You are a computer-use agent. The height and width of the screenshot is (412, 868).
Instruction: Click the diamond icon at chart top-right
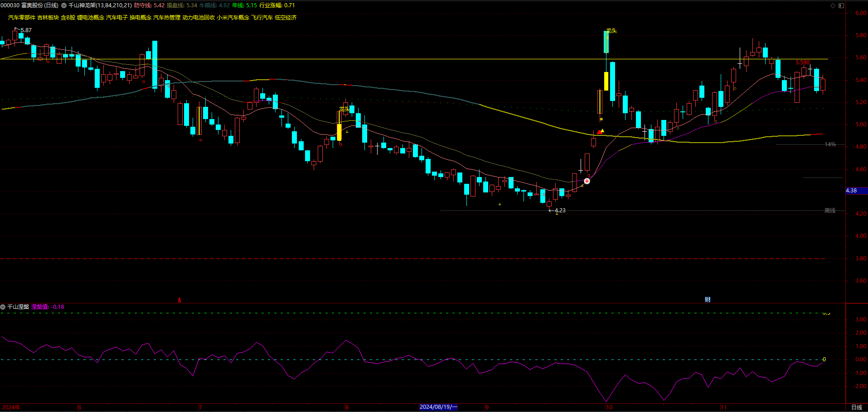point(833,5)
